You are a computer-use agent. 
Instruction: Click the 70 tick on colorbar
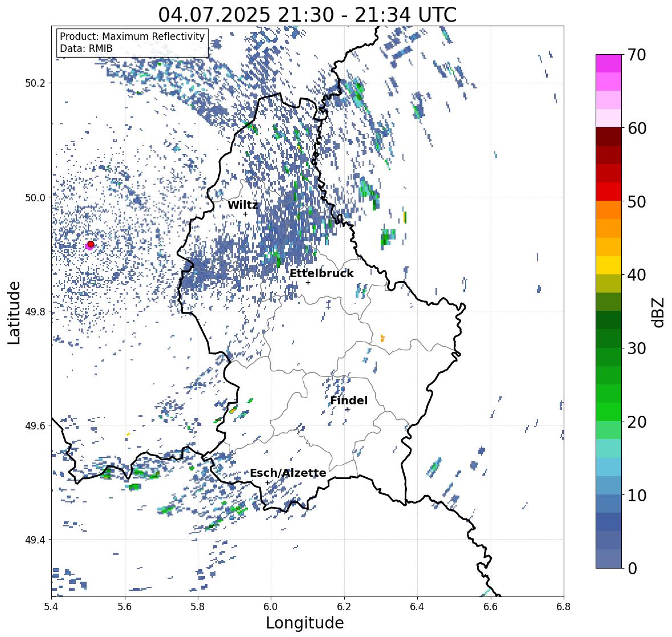pos(636,55)
